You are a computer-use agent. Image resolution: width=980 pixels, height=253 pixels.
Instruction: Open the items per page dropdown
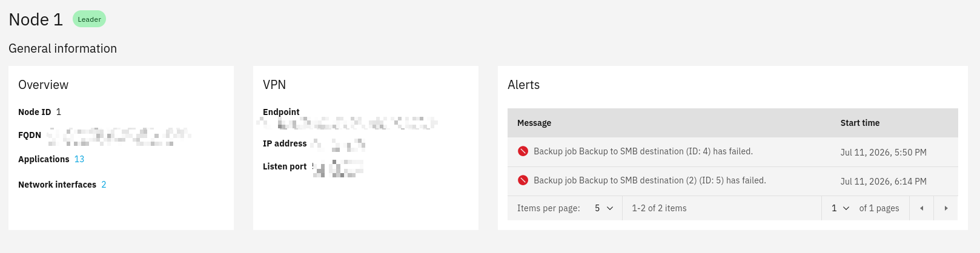[604, 208]
